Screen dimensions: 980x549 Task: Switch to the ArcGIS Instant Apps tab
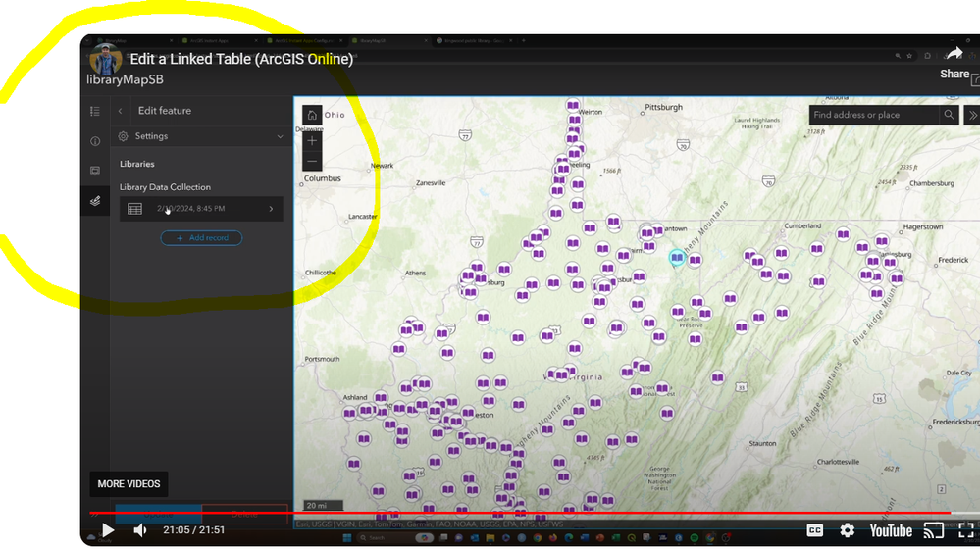pyautogui.click(x=219, y=40)
